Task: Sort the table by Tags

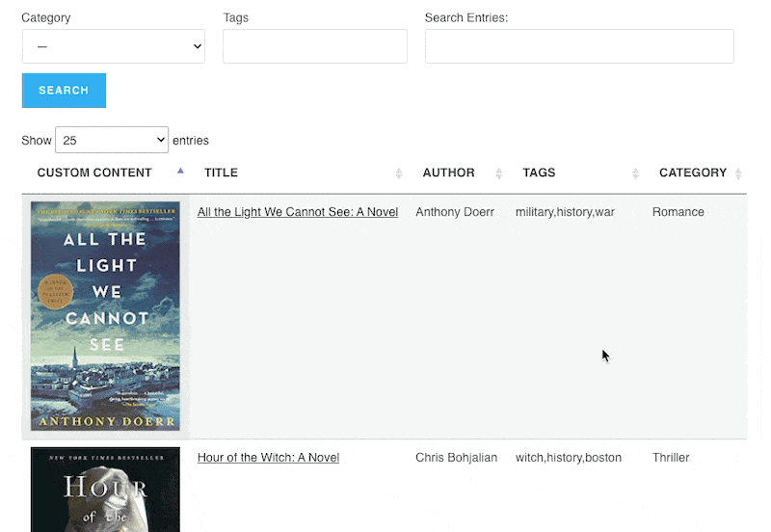Action: (x=635, y=173)
